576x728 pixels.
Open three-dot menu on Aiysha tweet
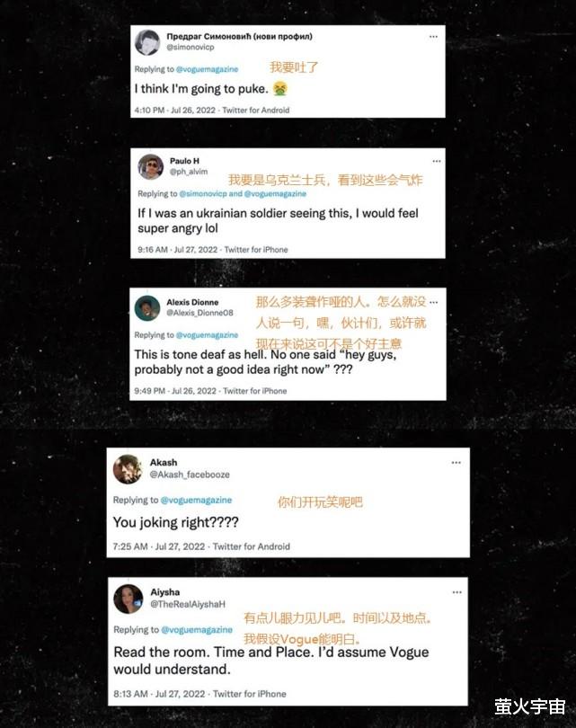(456, 592)
